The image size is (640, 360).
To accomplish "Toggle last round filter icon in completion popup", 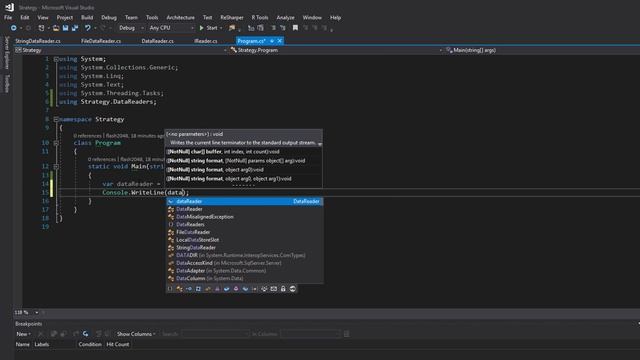I will [x=293, y=289].
